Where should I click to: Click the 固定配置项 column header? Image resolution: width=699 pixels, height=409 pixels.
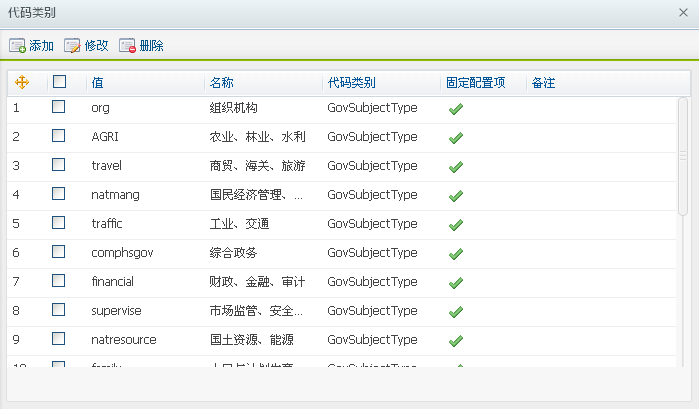coord(475,82)
